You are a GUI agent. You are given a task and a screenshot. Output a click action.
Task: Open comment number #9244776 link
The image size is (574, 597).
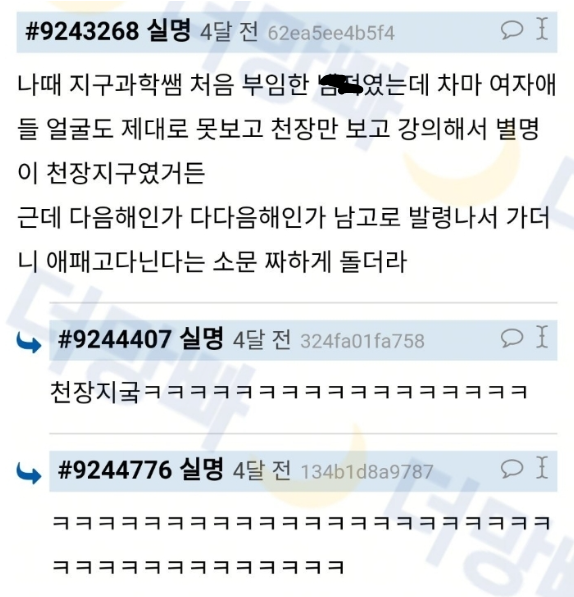click(x=115, y=469)
